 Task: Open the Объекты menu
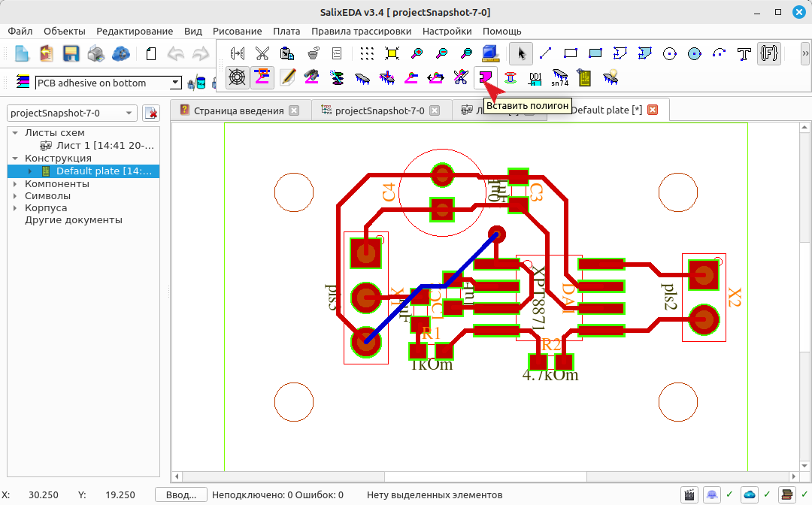tap(64, 31)
